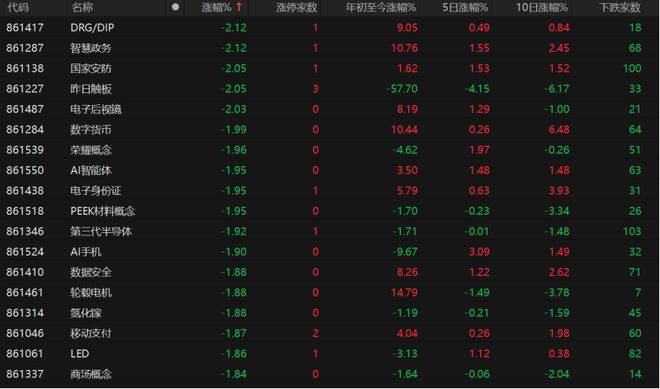Open the LED sector row
This screenshot has height=389, width=660.
(x=80, y=354)
